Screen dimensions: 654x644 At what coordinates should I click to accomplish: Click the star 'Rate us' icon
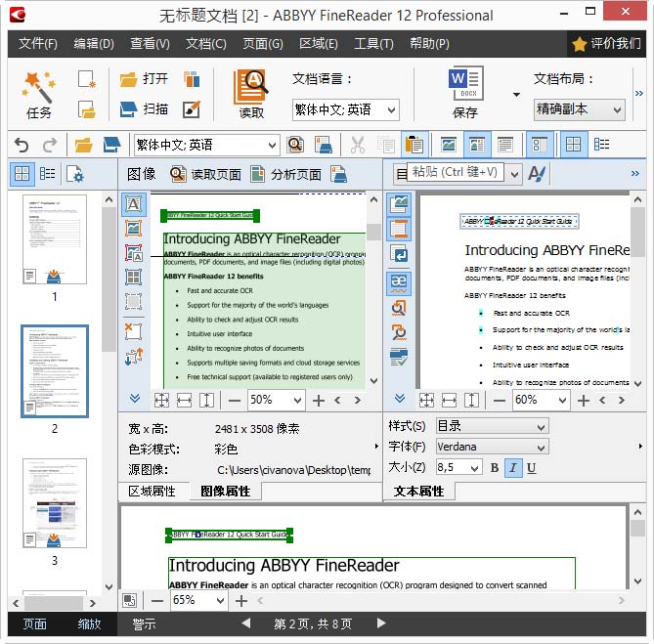click(x=579, y=43)
